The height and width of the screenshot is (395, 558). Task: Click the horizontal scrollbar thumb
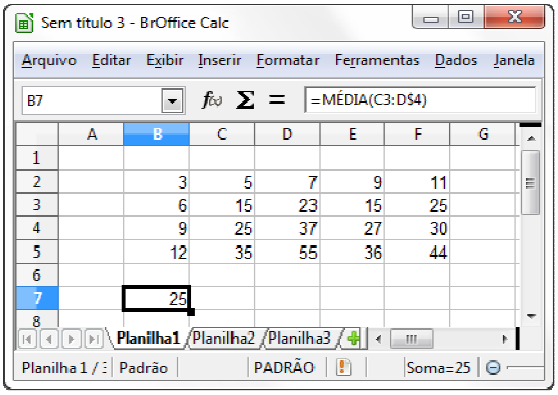pos(412,339)
